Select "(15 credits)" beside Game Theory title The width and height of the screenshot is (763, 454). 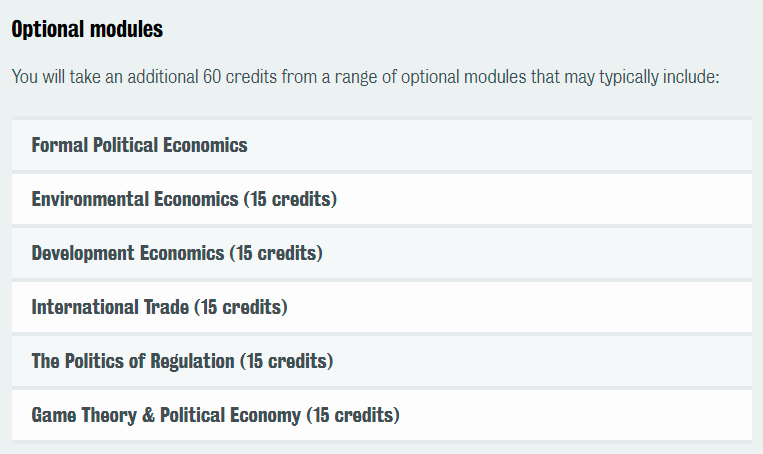[353, 416]
